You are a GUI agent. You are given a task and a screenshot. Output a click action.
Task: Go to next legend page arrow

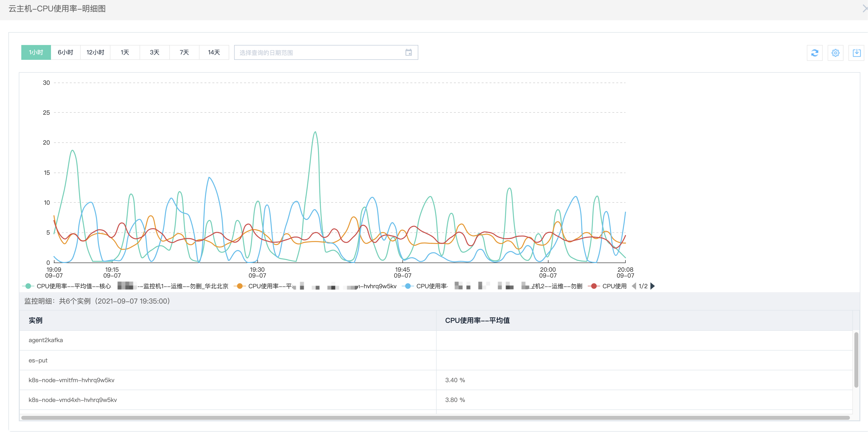click(653, 286)
